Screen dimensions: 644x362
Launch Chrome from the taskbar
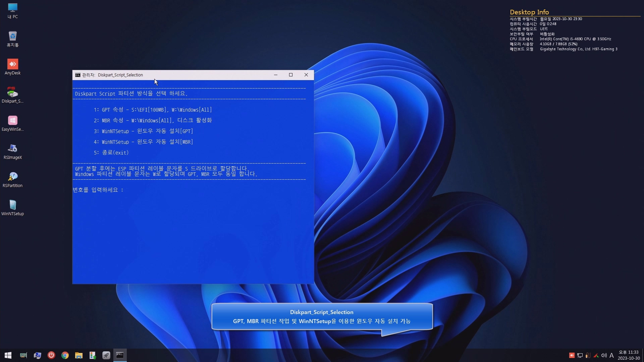tap(65, 355)
